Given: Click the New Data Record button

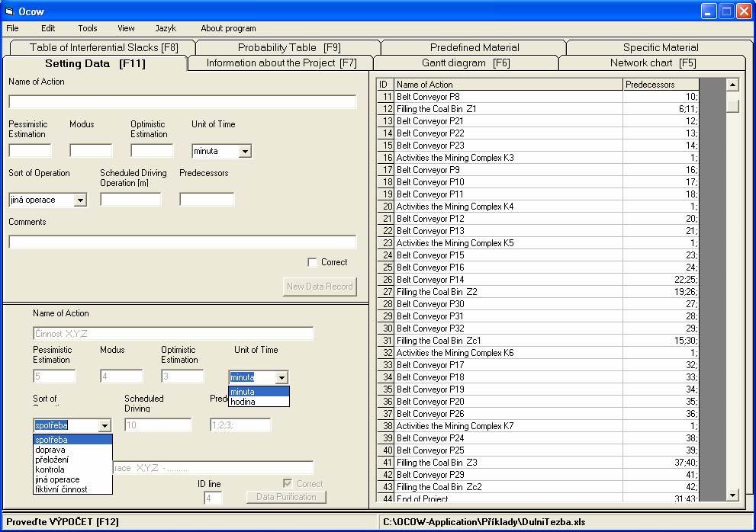Looking at the screenshot, I should [x=320, y=287].
